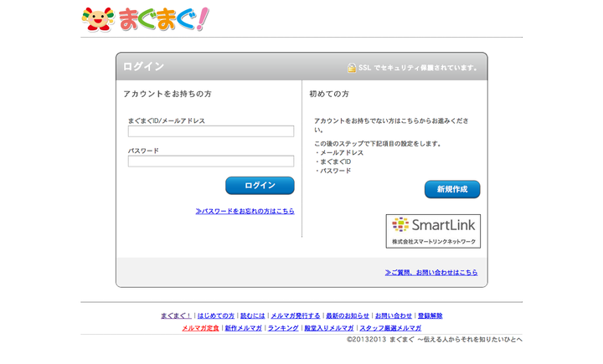Click the blue ログイン button
This screenshot has width=603, height=364.
(260, 185)
